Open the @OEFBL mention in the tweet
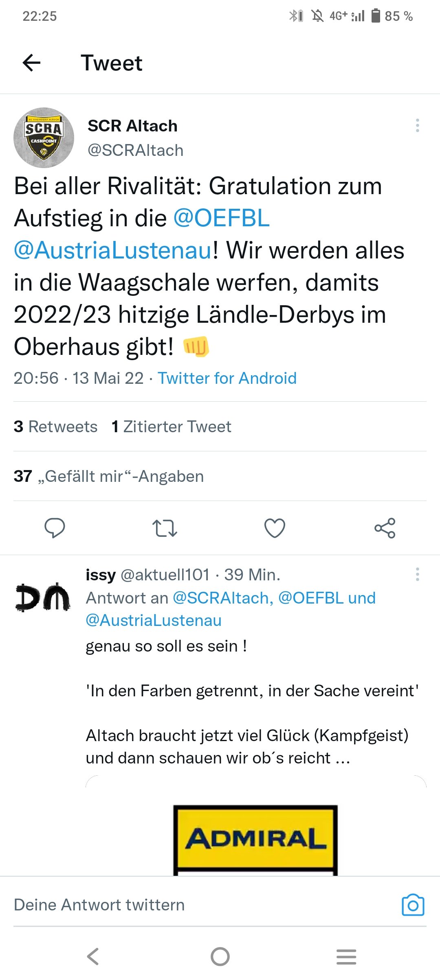The image size is (440, 980). 222,218
